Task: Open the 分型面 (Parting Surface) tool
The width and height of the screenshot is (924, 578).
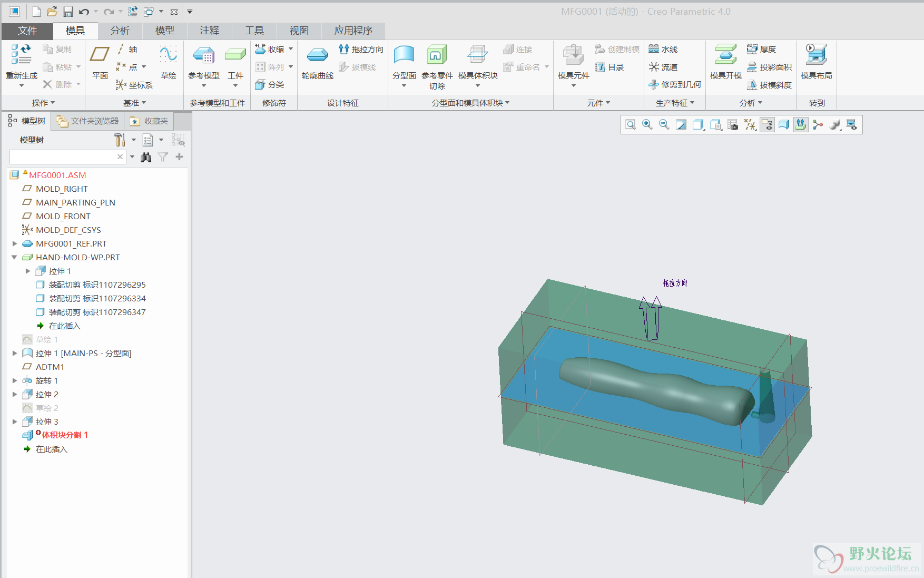Action: click(x=404, y=65)
